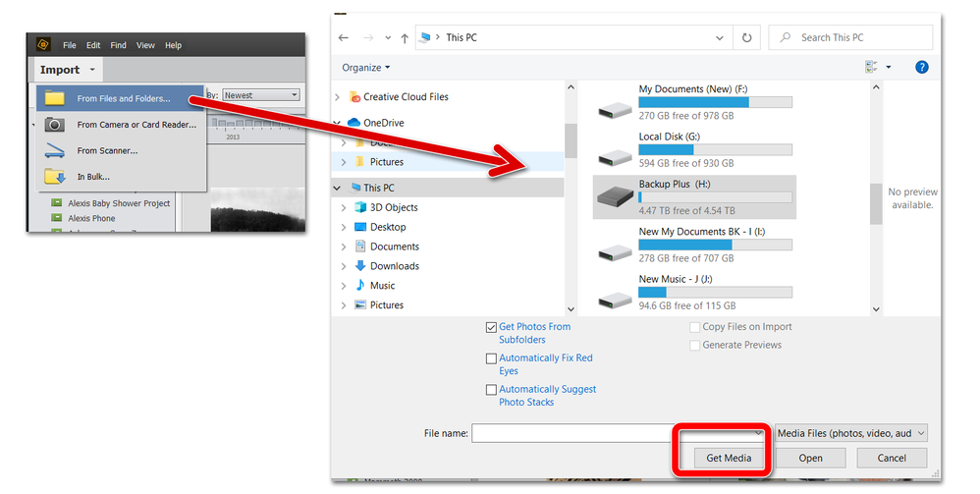
Task: Click the scanner icon in Import menu
Action: point(54,150)
